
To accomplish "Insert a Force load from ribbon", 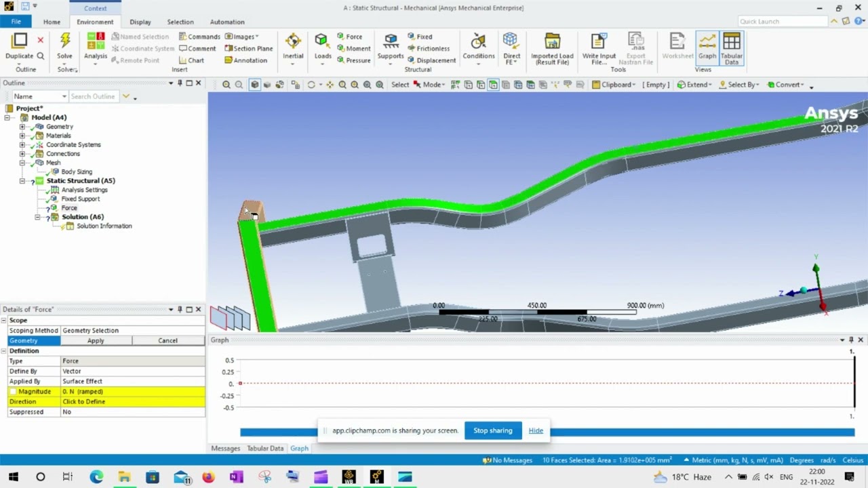I will point(349,37).
